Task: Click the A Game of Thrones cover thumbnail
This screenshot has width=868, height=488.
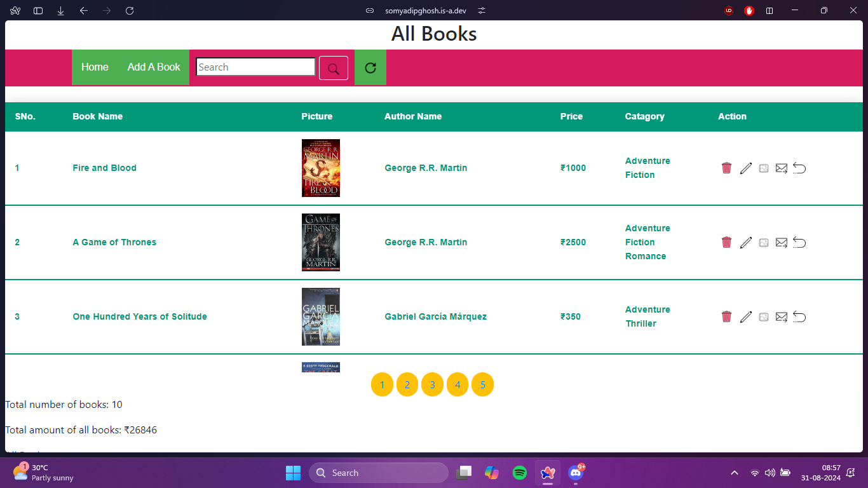Action: [x=320, y=242]
